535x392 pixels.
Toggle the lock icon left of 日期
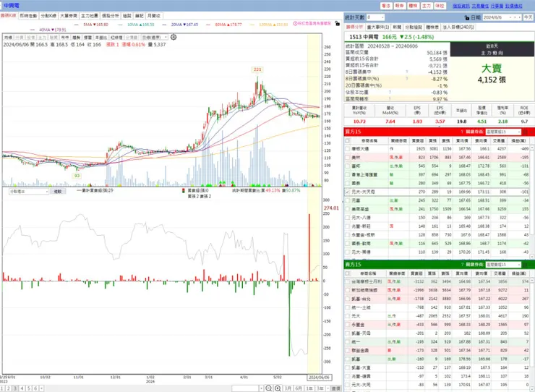coord(467,17)
